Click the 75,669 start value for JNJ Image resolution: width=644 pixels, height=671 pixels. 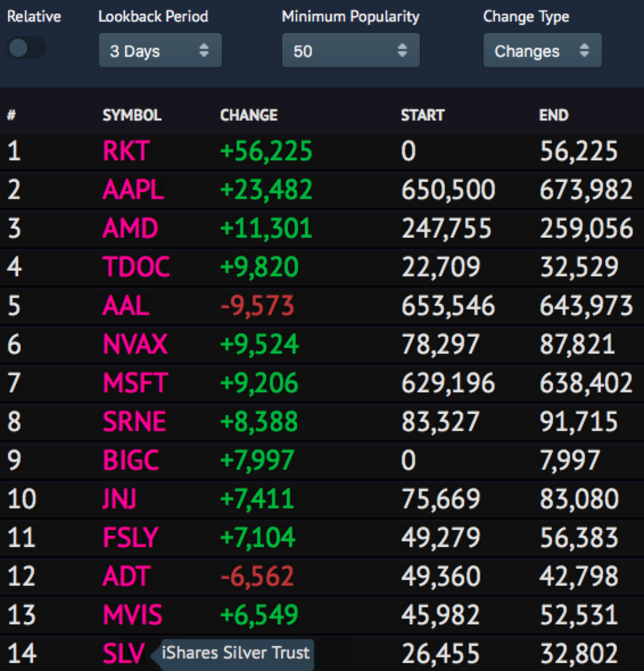click(x=441, y=499)
